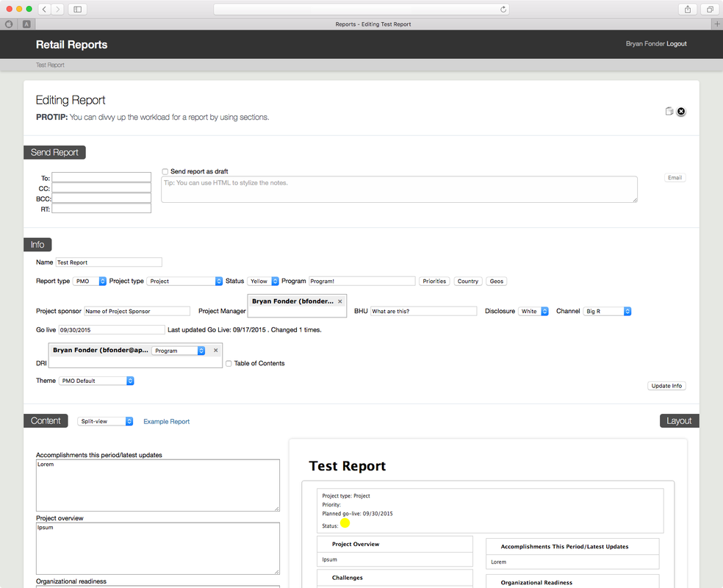Click the Go live date field
The image size is (723, 588).
112,330
